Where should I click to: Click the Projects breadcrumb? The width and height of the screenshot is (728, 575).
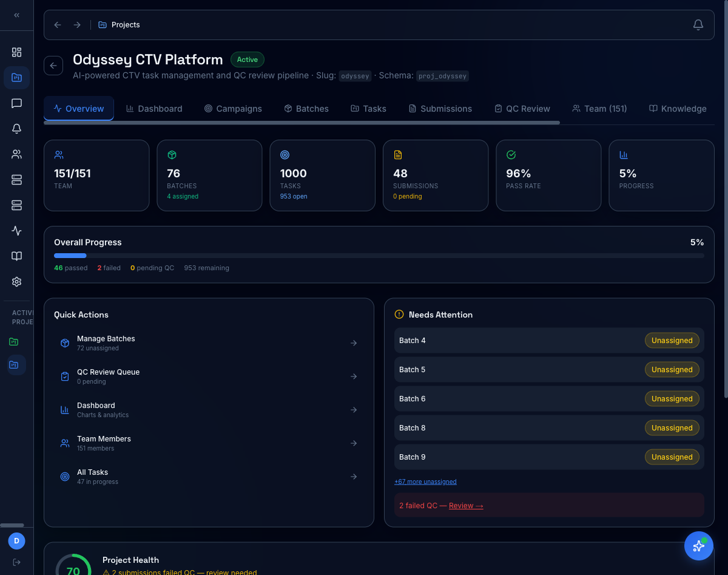119,25
